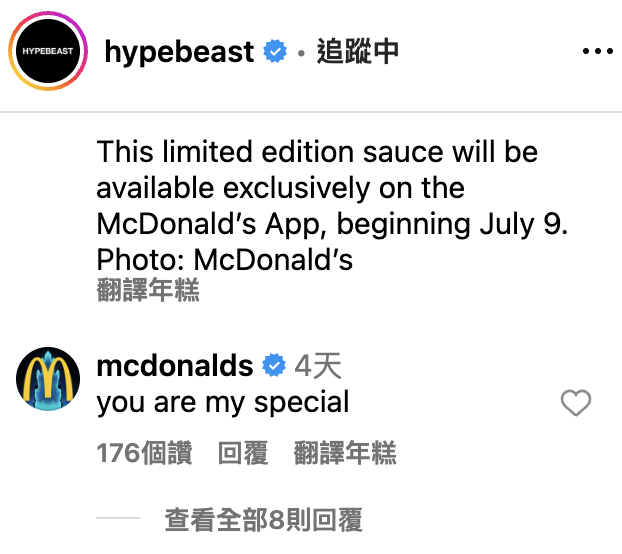The image size is (622, 554).
Task: Click hypebeast's blue verified badge
Action: pyautogui.click(x=275, y=51)
